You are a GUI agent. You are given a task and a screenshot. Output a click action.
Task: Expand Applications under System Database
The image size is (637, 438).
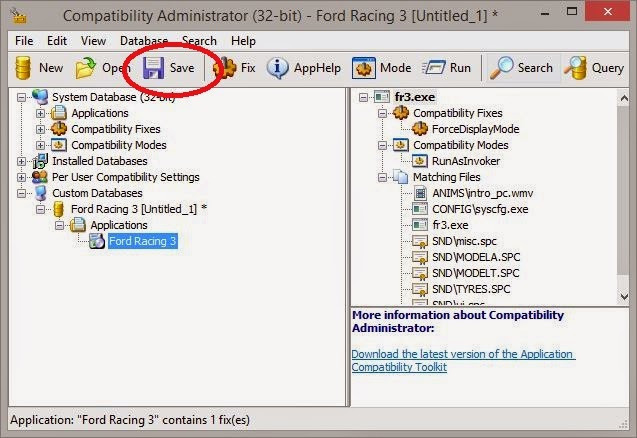tap(40, 113)
